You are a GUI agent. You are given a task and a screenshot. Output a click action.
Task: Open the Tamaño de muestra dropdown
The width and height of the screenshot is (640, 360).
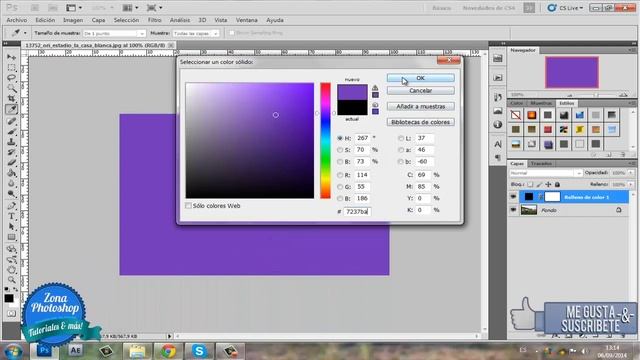click(x=114, y=33)
